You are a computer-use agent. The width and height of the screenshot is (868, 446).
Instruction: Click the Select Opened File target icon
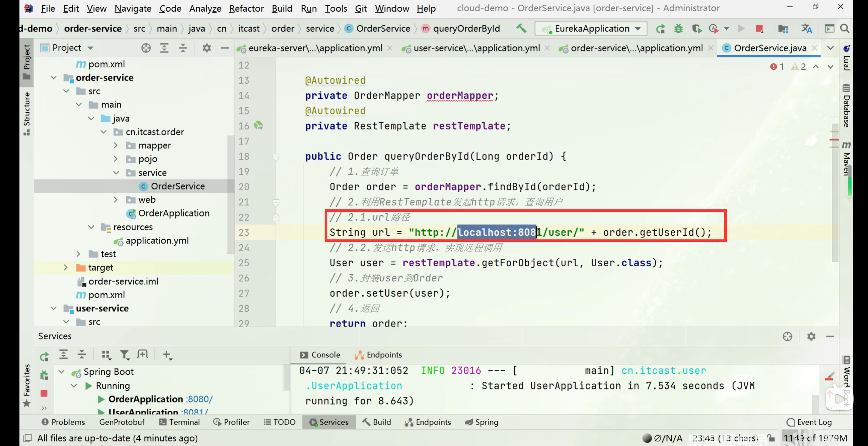146,48
